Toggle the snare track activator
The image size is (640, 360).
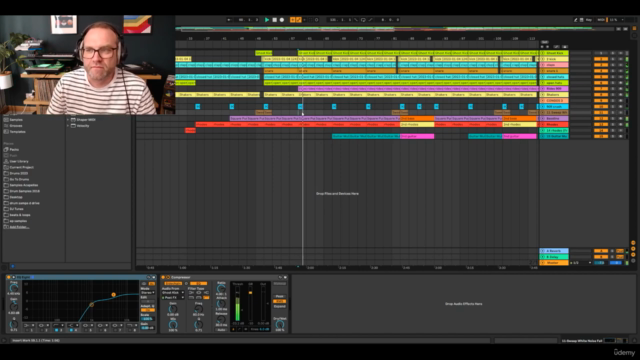point(601,71)
